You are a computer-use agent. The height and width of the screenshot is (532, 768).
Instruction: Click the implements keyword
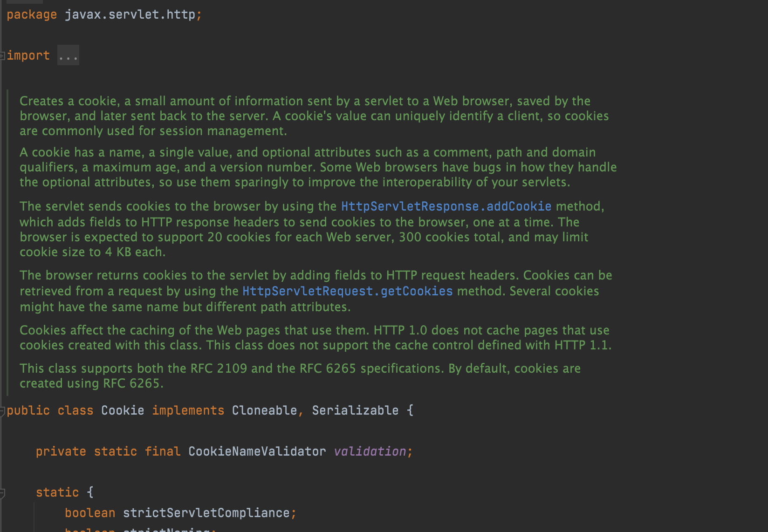pyautogui.click(x=188, y=410)
